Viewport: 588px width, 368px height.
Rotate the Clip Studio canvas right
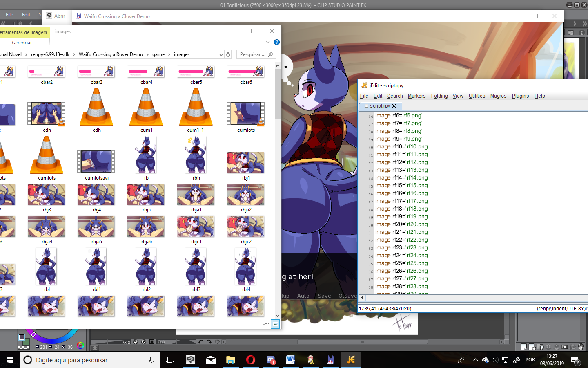click(209, 342)
